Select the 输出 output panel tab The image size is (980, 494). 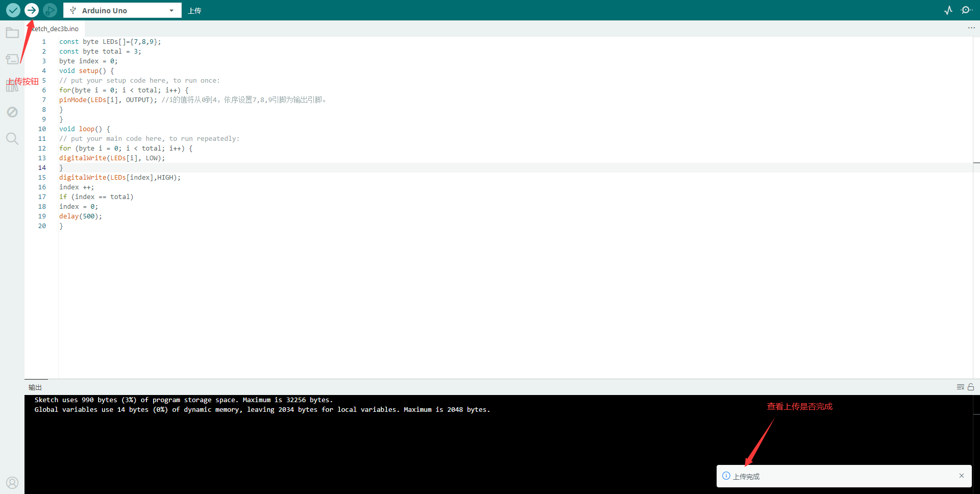tap(35, 387)
